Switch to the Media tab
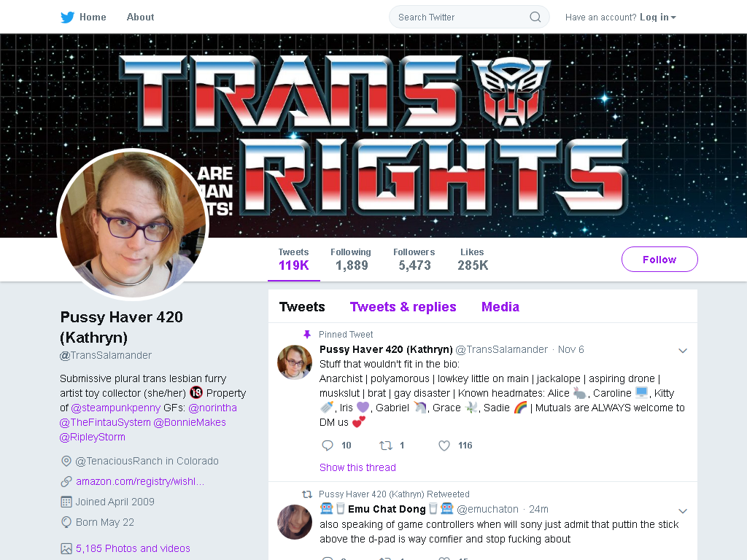747x560 pixels. 500,307
